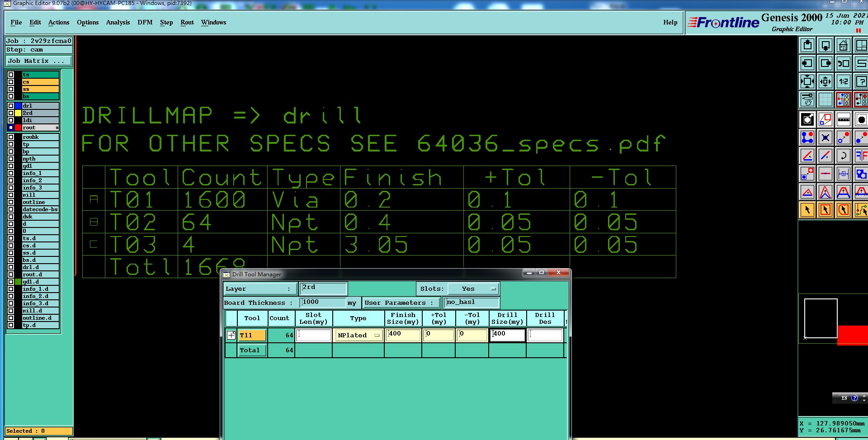Toggle display checkbox for layer outline
This screenshot has width=868, height=440.
tap(11, 202)
